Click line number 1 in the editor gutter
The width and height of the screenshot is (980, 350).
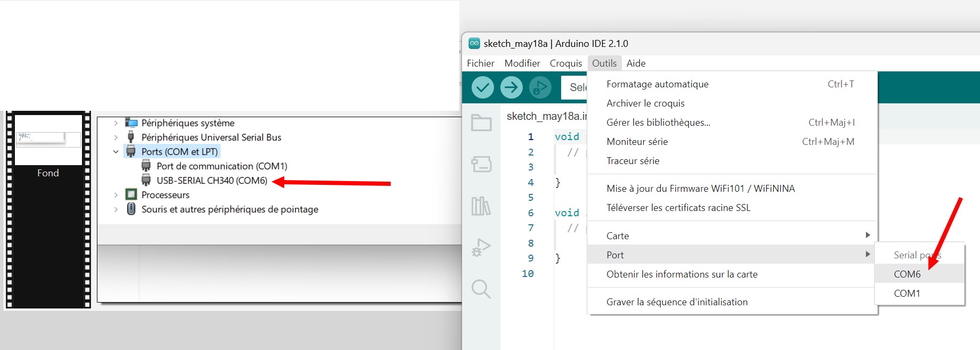pos(531,137)
